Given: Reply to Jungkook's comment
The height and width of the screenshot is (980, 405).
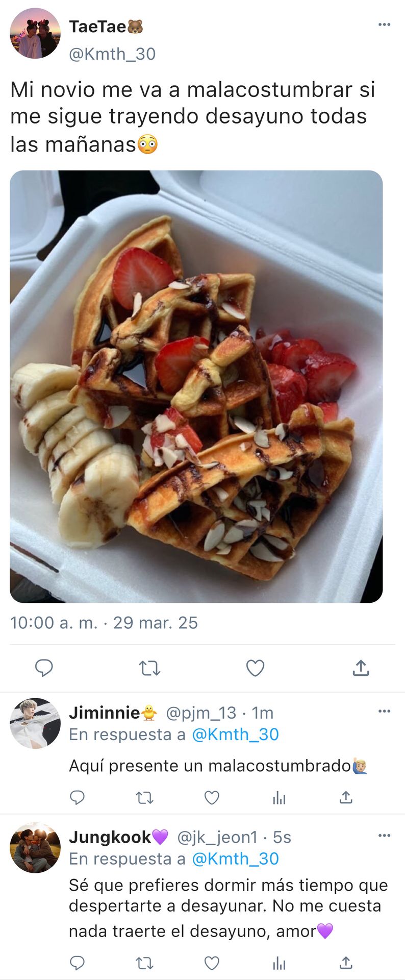Looking at the screenshot, I should coord(77,963).
